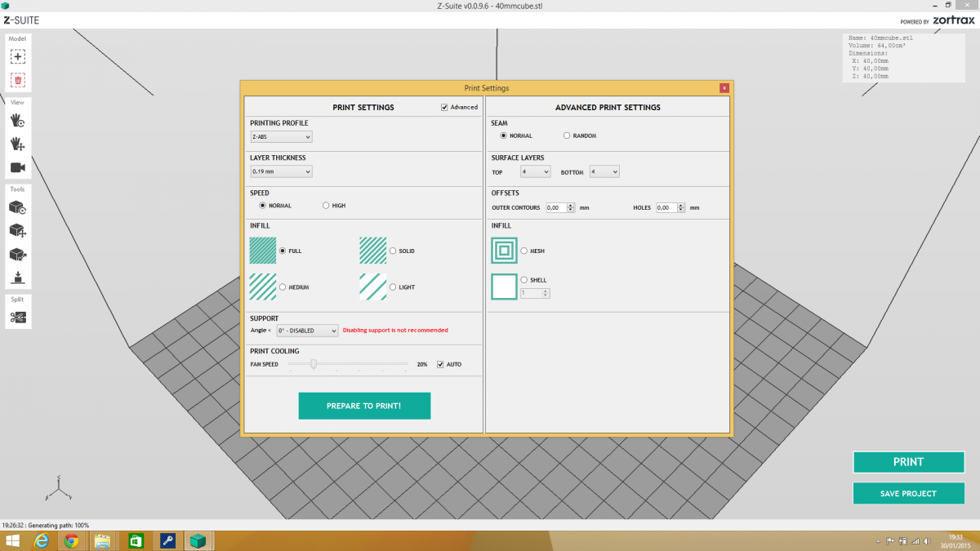
Task: Select the rotate view hand tool
Action: [18, 121]
